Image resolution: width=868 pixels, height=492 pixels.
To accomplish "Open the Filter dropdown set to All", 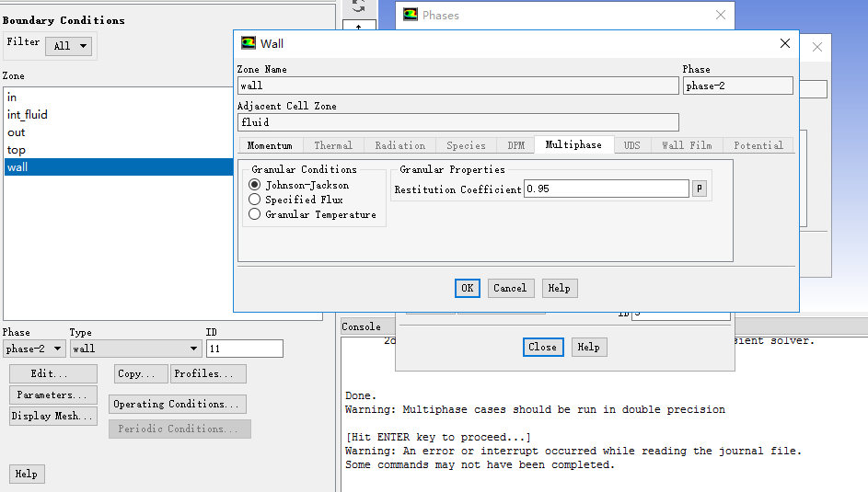I will click(x=69, y=46).
